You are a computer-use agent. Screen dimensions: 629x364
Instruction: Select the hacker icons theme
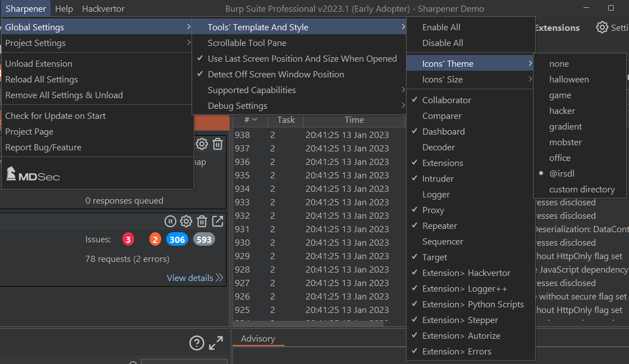coord(580,110)
